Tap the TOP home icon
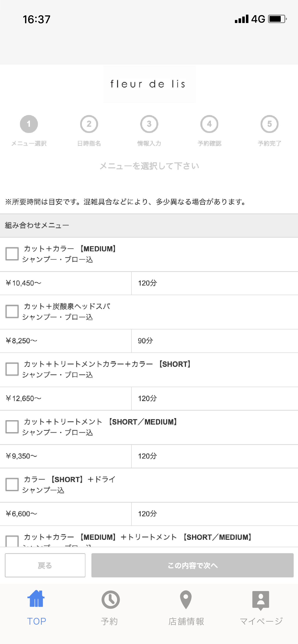This screenshot has width=298, height=644. click(x=36, y=599)
